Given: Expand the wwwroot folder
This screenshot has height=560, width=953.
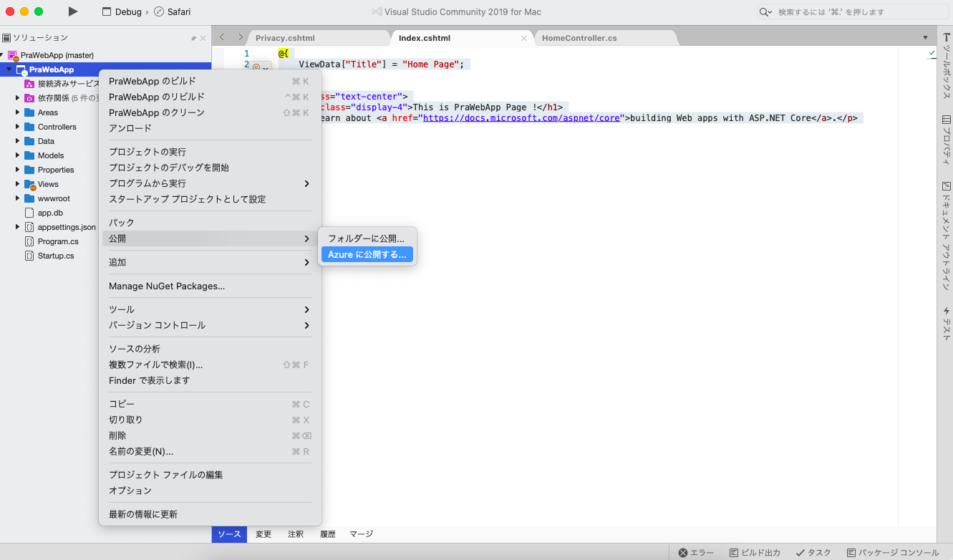Looking at the screenshot, I should click(18, 198).
